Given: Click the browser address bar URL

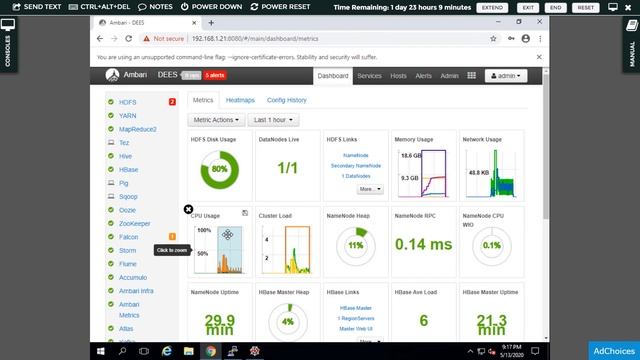Looking at the screenshot, I should [x=255, y=38].
